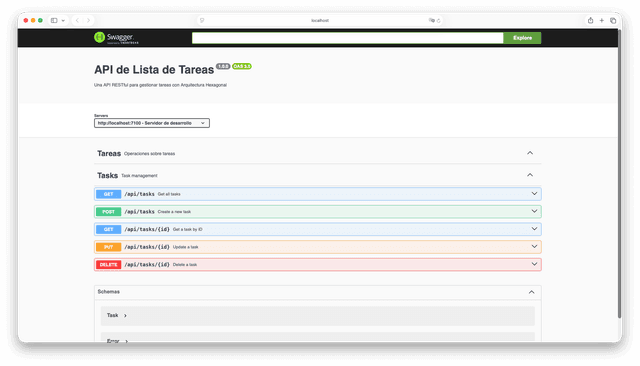Viewport: 640px width, 366px height.
Task: Click the Tasks tag heading
Action: [x=107, y=175]
